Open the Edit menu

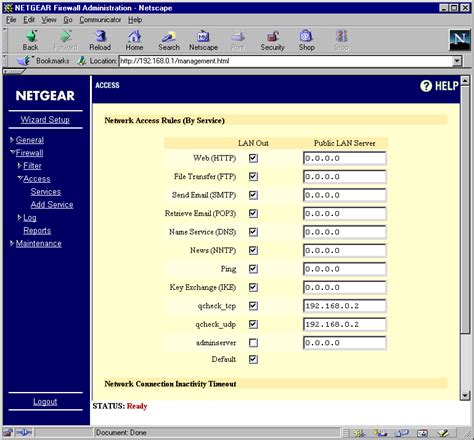pos(29,20)
